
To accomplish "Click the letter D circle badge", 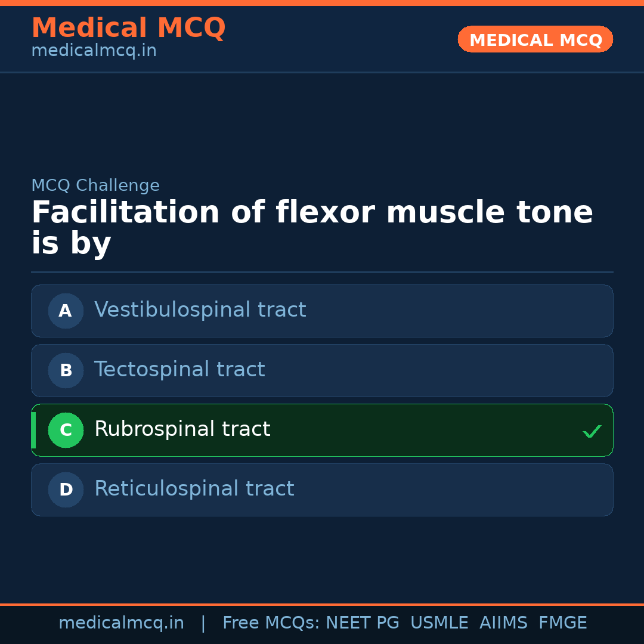I will pos(66,490).
